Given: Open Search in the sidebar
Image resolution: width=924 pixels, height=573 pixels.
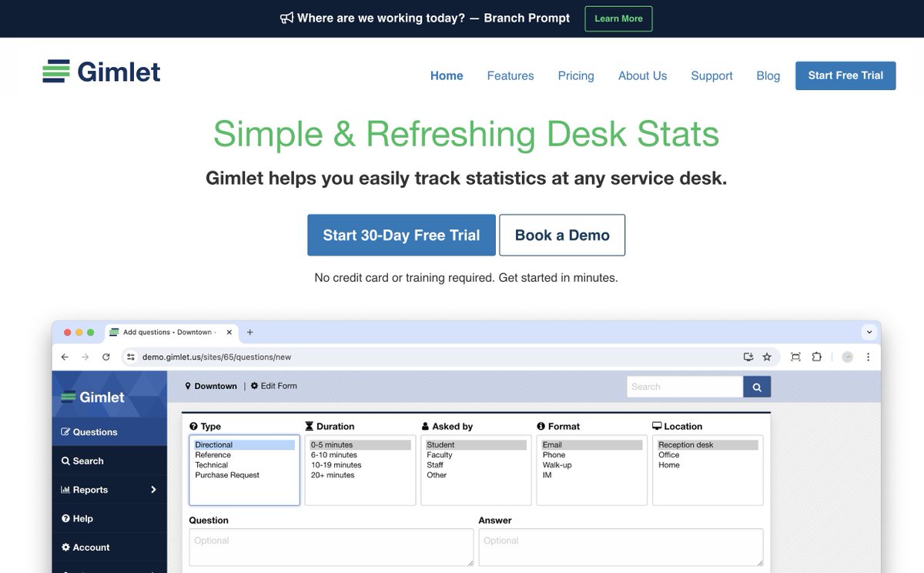Looking at the screenshot, I should coord(109,461).
